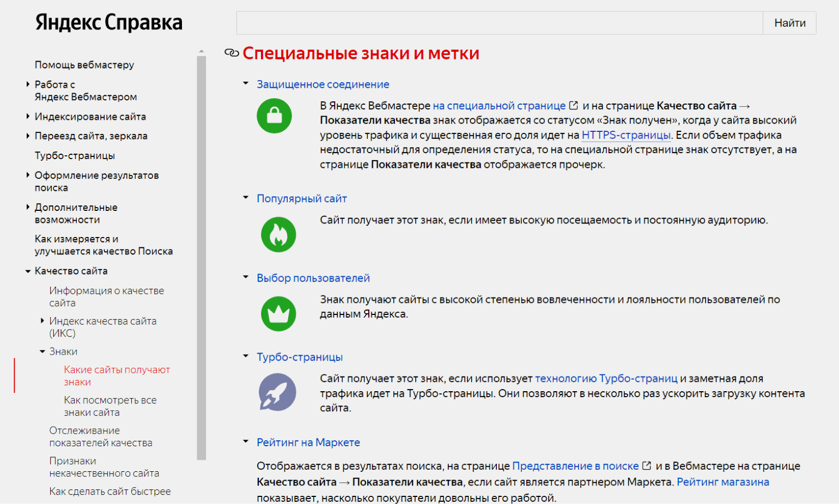Click the rocket Turbo pages icon
Screen dimensions: 839x504
click(x=277, y=392)
